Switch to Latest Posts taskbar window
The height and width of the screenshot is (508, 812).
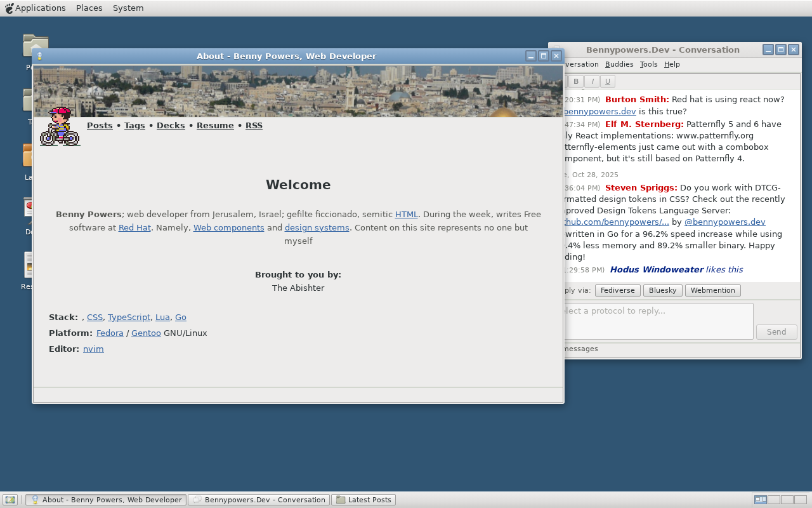point(363,500)
